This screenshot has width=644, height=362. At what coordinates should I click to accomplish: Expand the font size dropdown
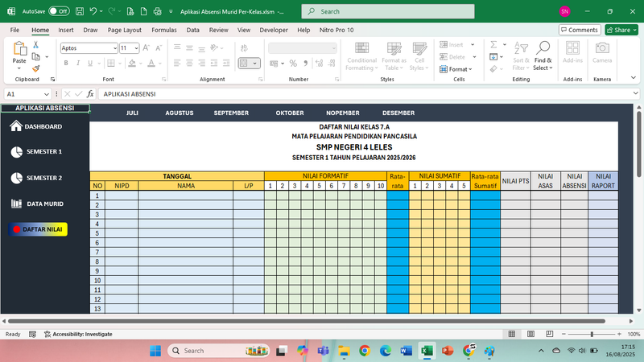pyautogui.click(x=136, y=48)
